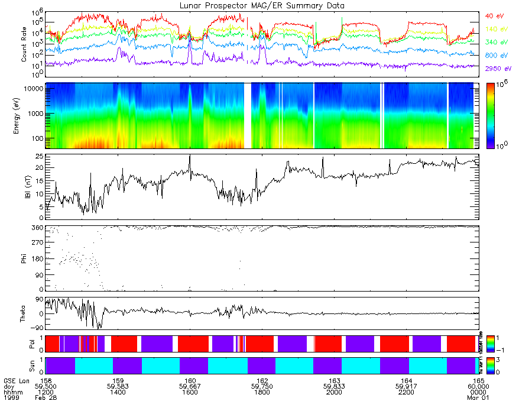Click the purple 2950 eV legend label
This screenshot has width=532, height=414.
pyautogui.click(x=498, y=69)
